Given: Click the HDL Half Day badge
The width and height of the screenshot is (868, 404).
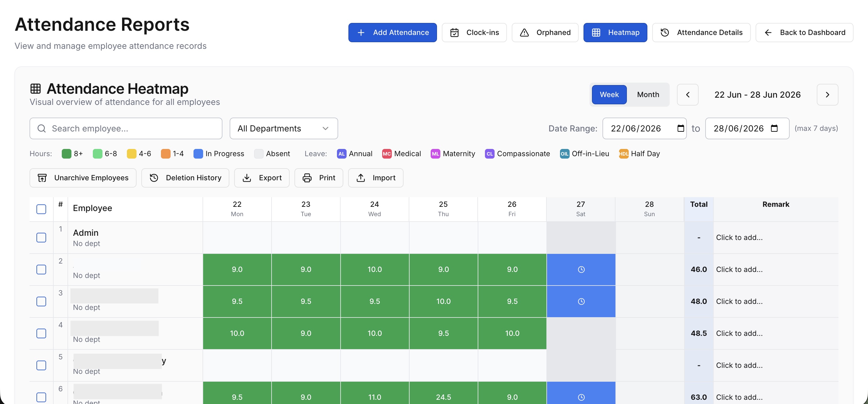Looking at the screenshot, I should tap(623, 154).
